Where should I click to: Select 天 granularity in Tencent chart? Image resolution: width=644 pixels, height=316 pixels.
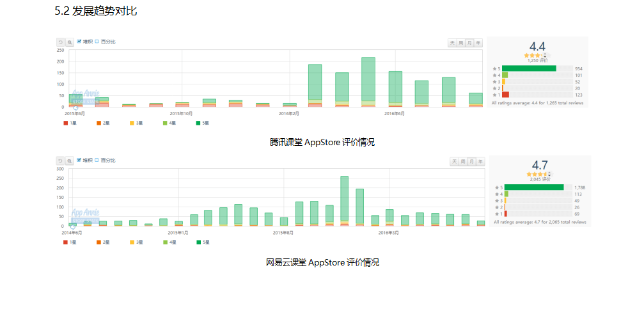(452, 43)
